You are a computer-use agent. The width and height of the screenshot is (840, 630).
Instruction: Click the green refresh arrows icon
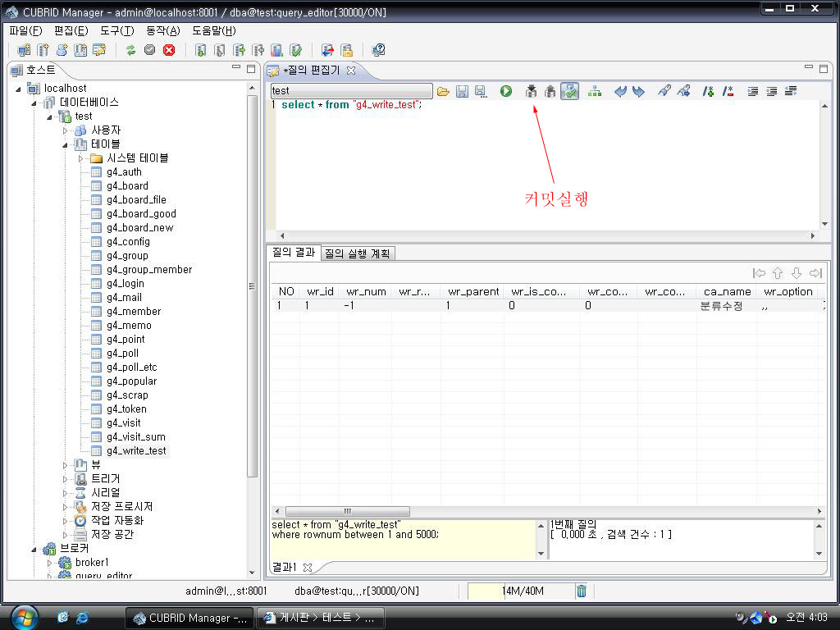(130, 50)
